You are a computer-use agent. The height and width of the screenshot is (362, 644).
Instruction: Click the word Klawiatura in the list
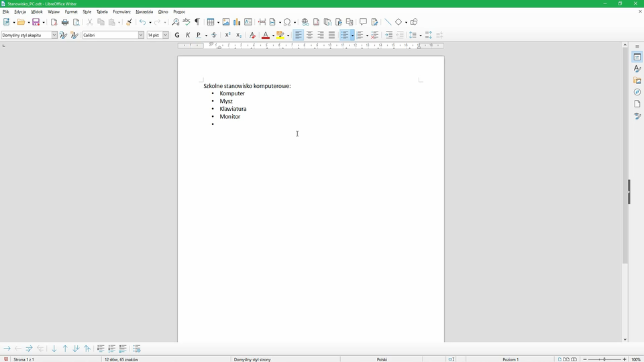pos(233,109)
